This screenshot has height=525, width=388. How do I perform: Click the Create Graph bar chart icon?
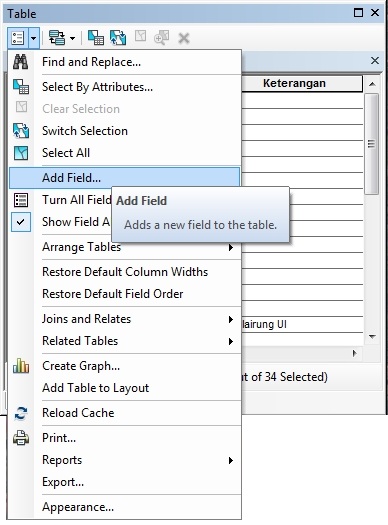(x=21, y=366)
